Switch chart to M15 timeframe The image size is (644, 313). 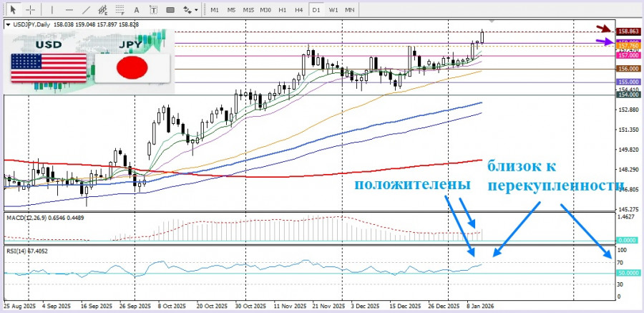(248, 10)
